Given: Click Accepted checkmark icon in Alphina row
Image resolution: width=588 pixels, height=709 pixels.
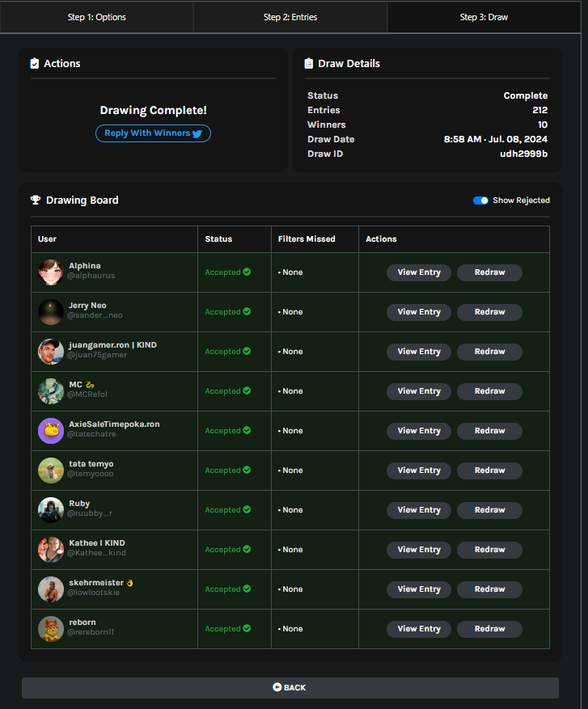Looking at the screenshot, I should click(247, 272).
